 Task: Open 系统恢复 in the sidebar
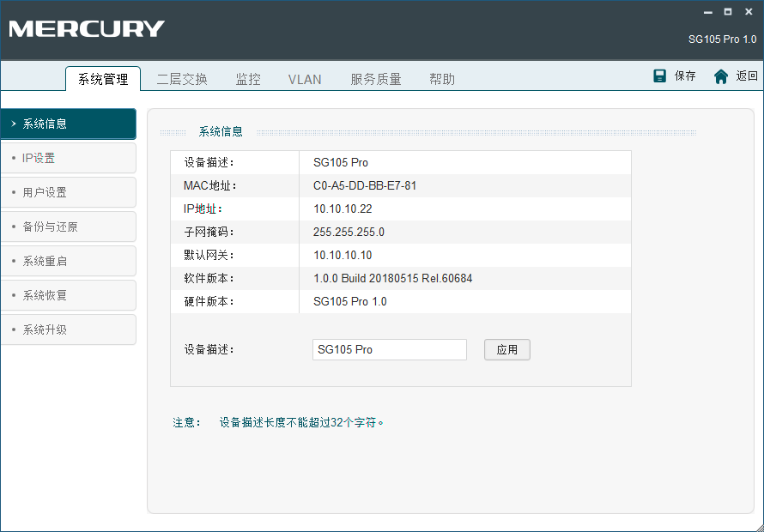(x=68, y=295)
